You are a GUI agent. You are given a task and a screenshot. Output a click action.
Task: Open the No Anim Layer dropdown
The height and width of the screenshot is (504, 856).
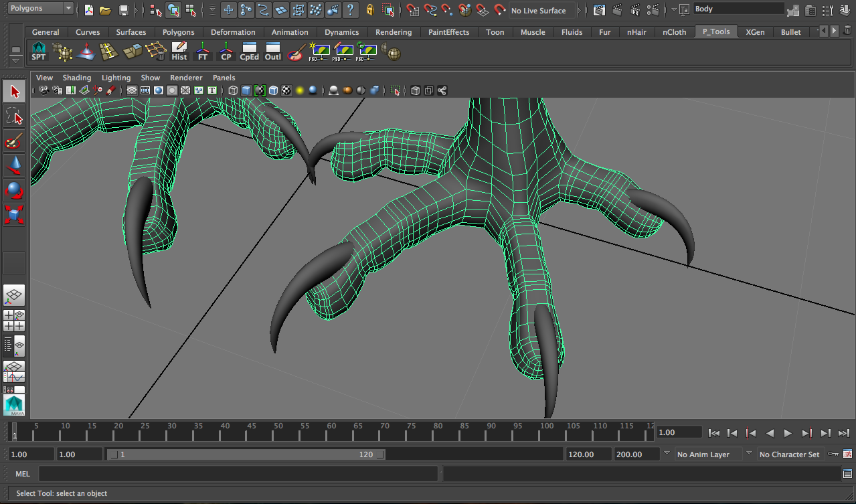click(703, 454)
